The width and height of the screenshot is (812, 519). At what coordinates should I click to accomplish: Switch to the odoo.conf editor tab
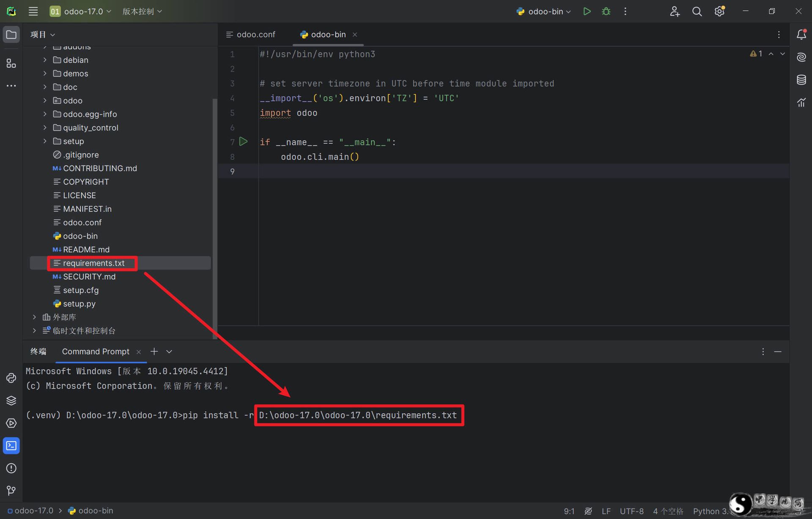click(251, 35)
